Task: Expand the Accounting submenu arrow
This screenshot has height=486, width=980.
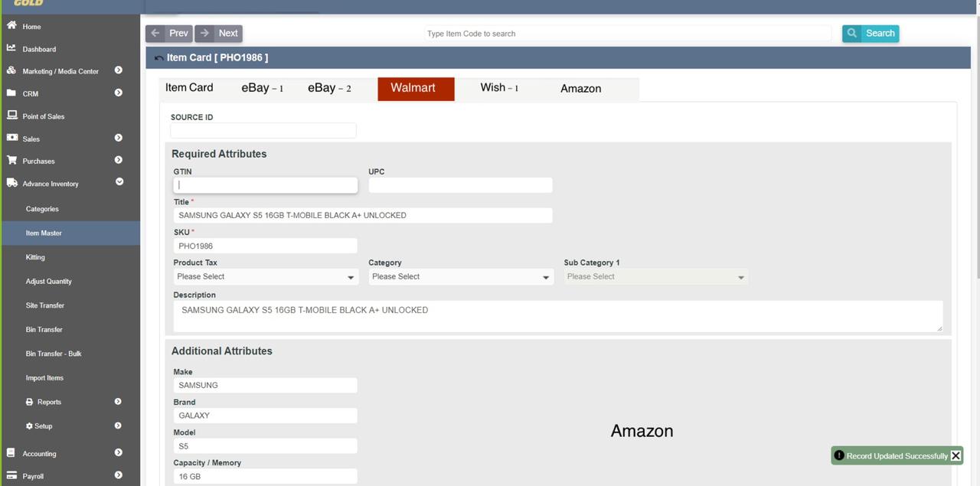Action: coord(119,453)
